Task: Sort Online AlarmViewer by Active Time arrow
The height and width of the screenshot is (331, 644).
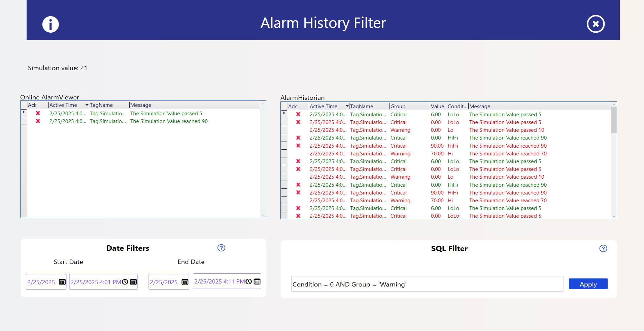Action: 87,105
